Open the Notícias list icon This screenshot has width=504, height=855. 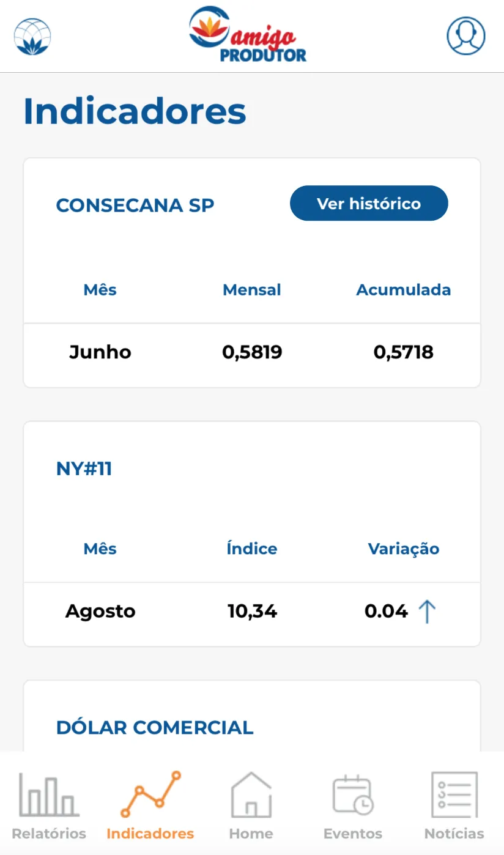point(454,794)
